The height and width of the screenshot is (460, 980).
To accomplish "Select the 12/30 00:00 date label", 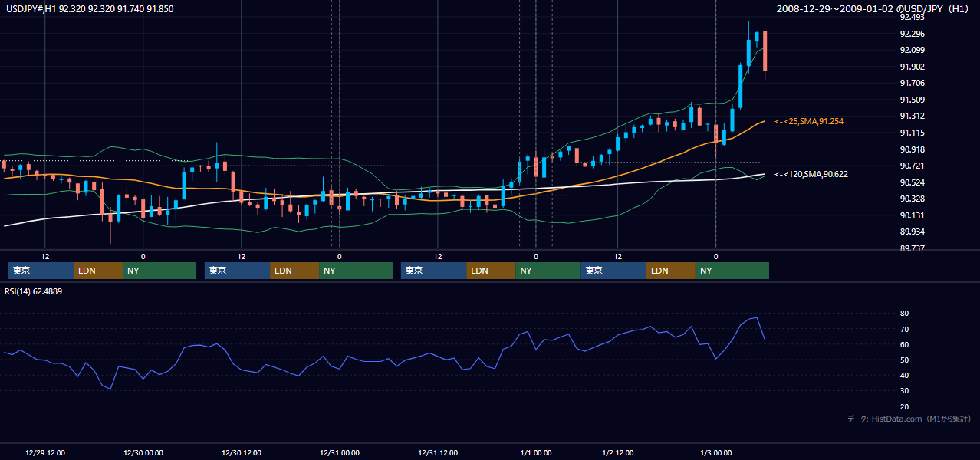I will tap(143, 452).
